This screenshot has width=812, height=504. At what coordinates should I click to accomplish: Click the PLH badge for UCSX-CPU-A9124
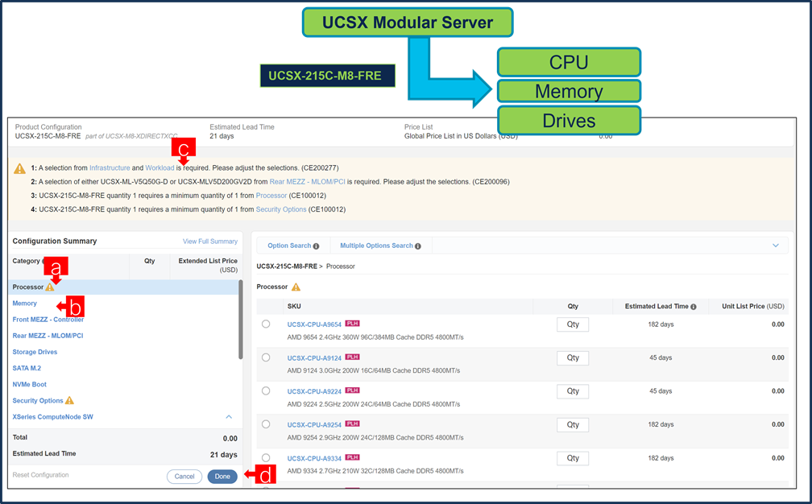pyautogui.click(x=353, y=357)
